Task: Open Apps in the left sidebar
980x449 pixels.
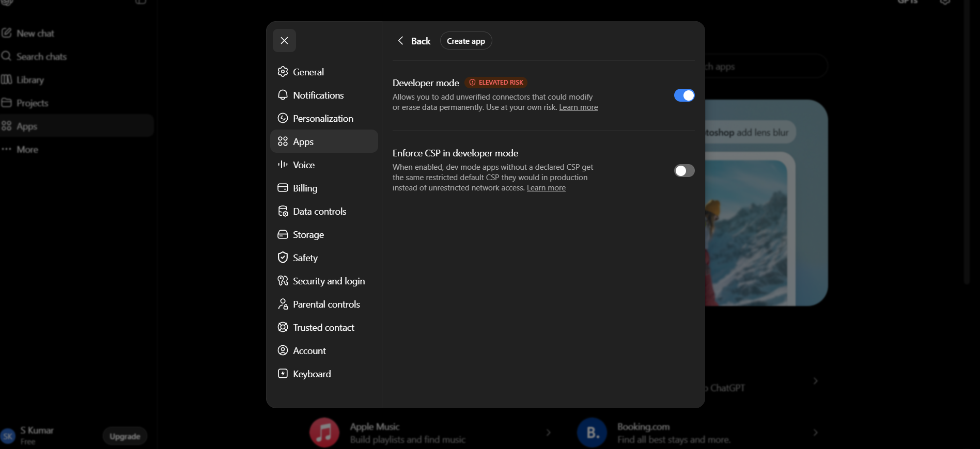Action: (x=77, y=126)
